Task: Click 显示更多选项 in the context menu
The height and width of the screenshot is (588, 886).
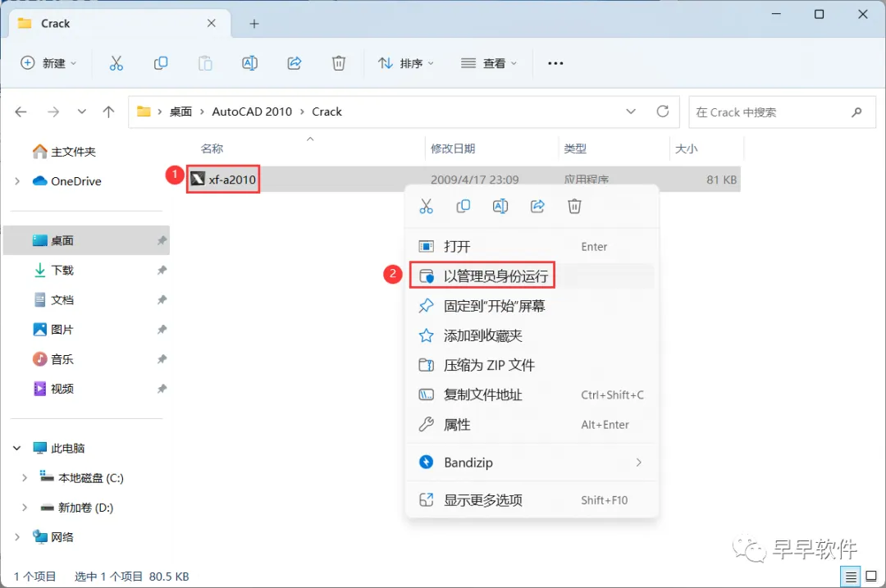Action: click(532, 500)
